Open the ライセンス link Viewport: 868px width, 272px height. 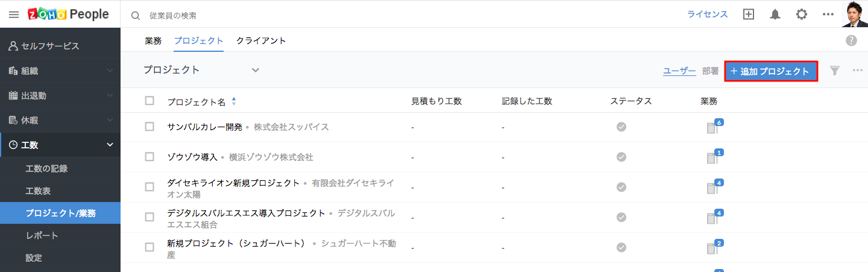[x=708, y=14]
